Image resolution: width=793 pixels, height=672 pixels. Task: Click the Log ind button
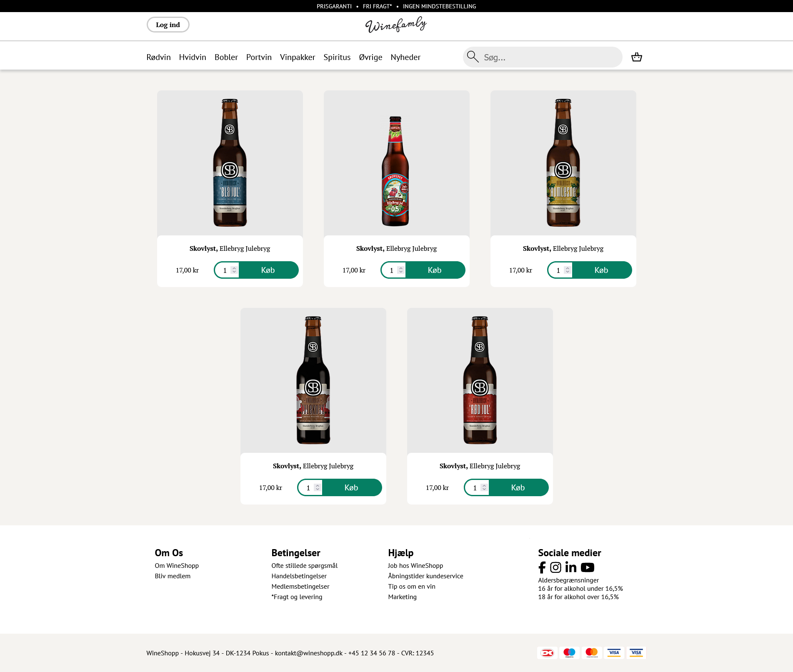pyautogui.click(x=168, y=25)
